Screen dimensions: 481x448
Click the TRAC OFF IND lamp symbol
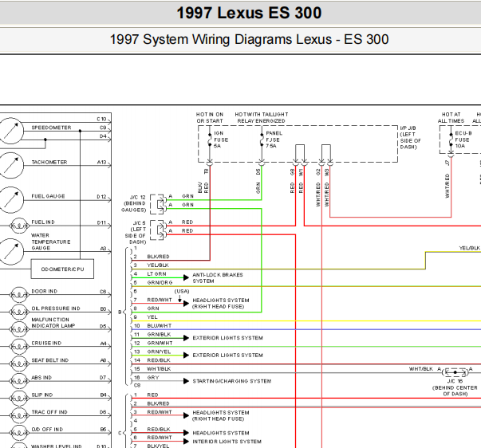click(19, 416)
